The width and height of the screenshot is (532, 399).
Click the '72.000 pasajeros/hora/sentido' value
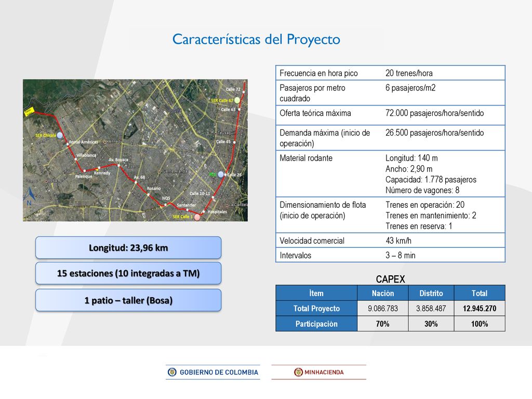pyautogui.click(x=435, y=113)
